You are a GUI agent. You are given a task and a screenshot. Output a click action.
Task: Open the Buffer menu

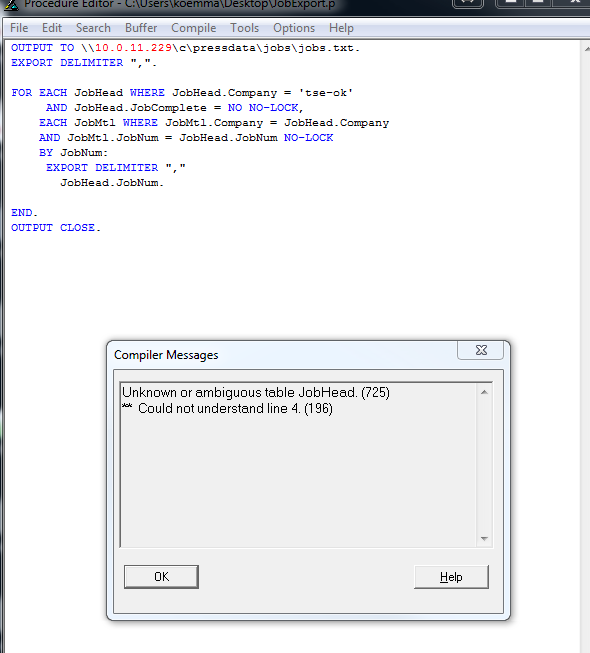point(141,28)
